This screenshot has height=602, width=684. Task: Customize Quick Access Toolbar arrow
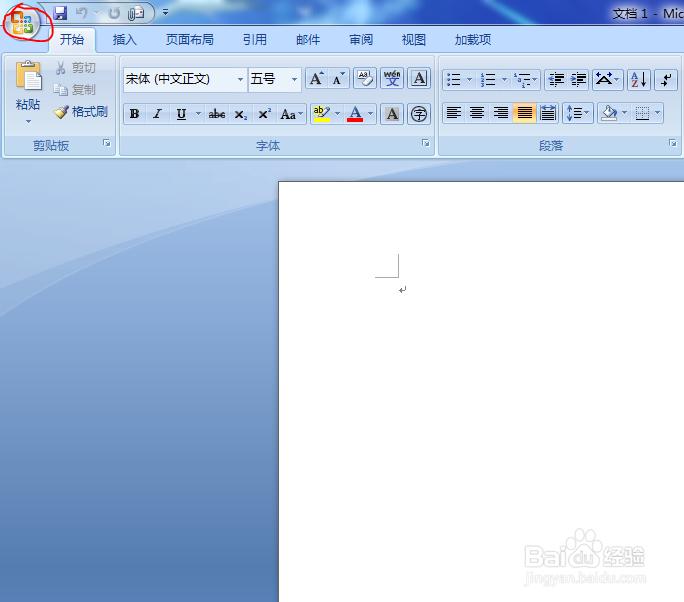[165, 12]
